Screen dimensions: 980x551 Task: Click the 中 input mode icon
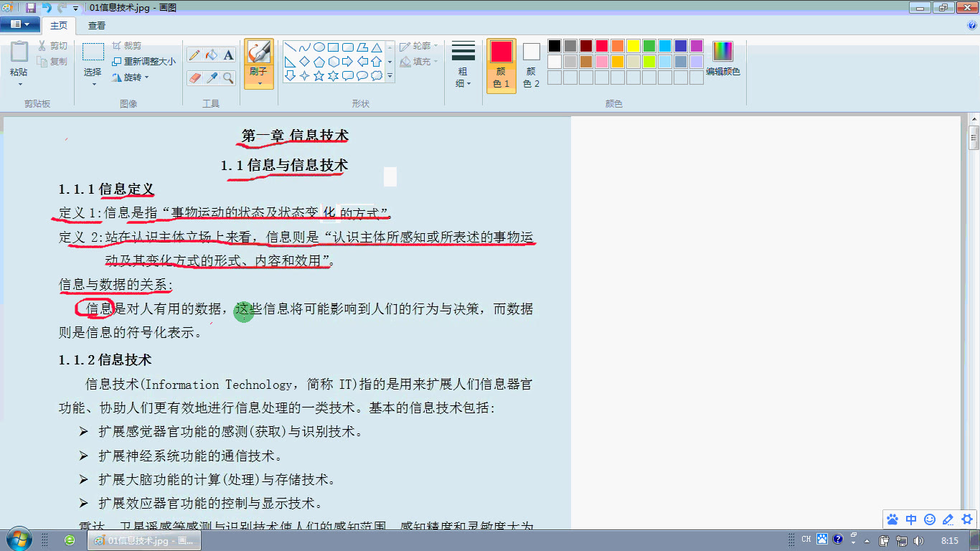click(911, 519)
